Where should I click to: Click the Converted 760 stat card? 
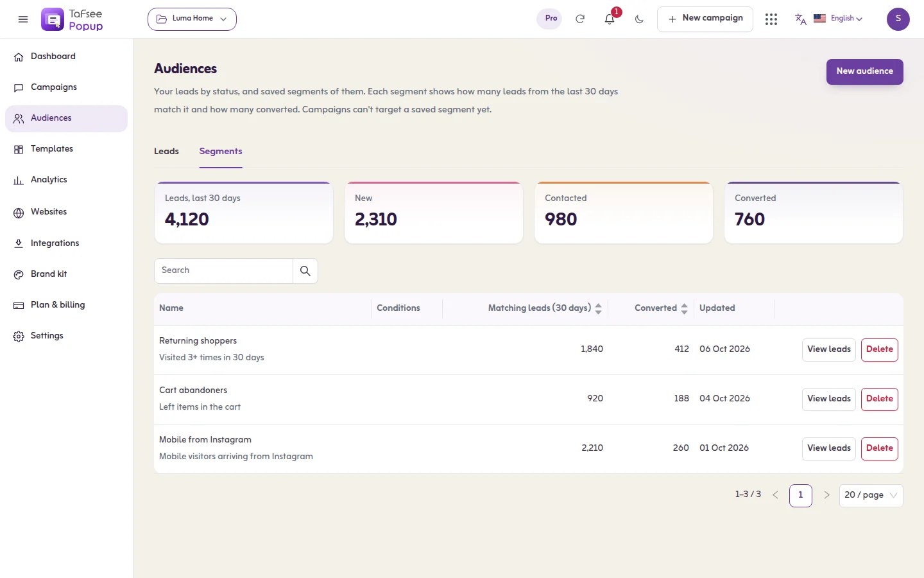[813, 213]
